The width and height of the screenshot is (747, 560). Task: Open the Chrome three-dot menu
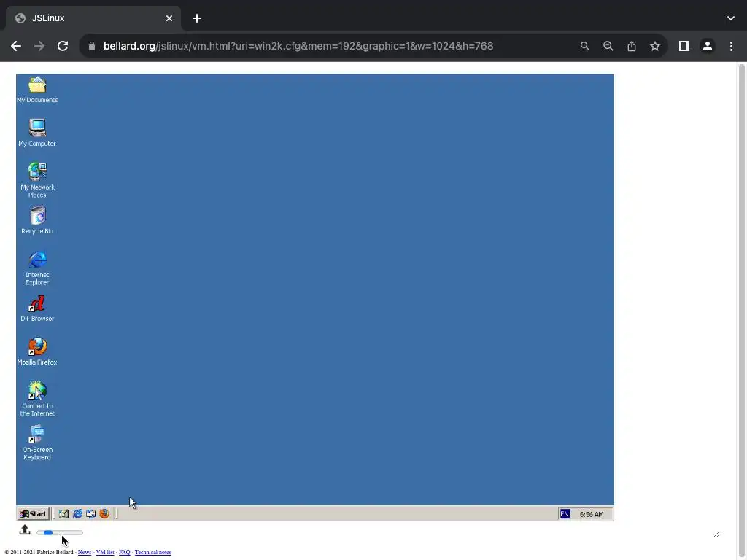(x=731, y=46)
